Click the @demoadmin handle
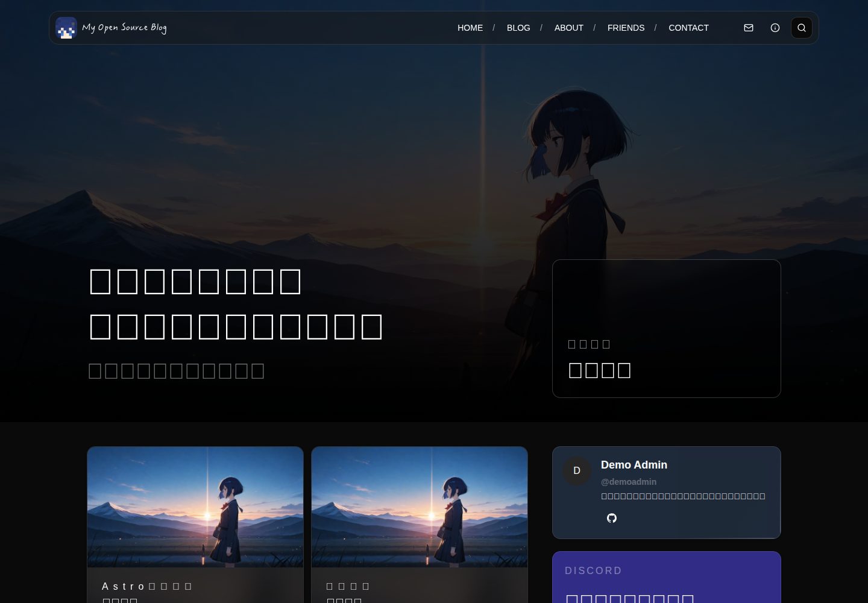This screenshot has width=868, height=603. coord(629,482)
